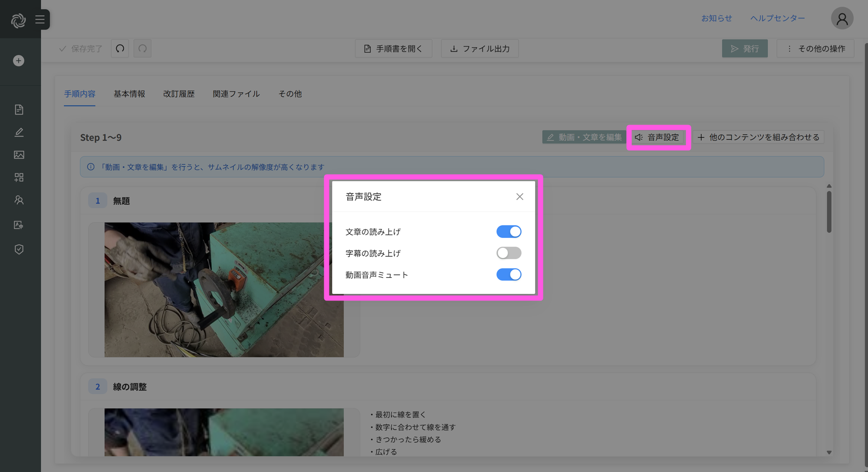The height and width of the screenshot is (472, 868).
Task: Click the hamburger menu icon
Action: click(x=40, y=20)
